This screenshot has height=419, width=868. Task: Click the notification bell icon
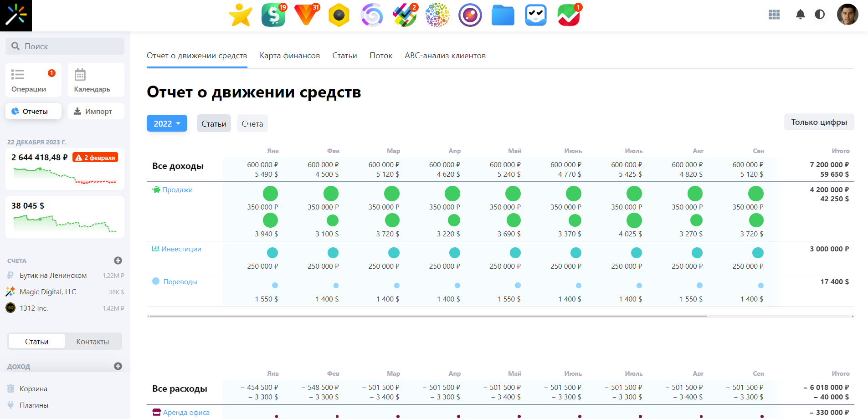tap(800, 15)
